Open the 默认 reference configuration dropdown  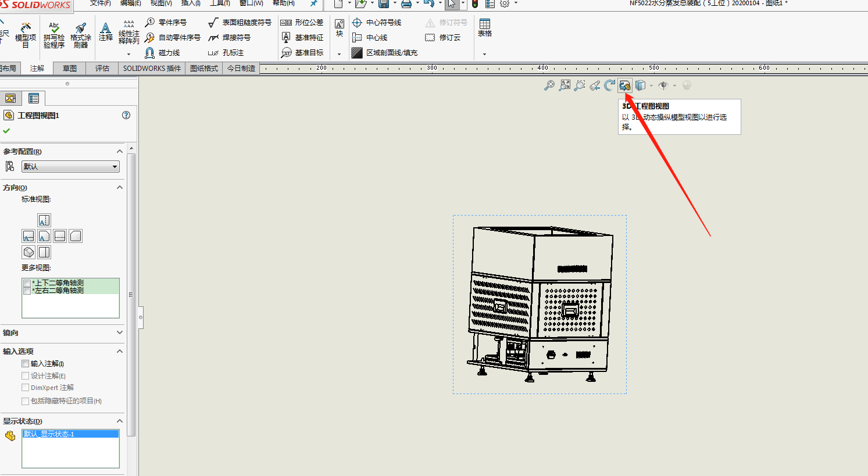71,166
